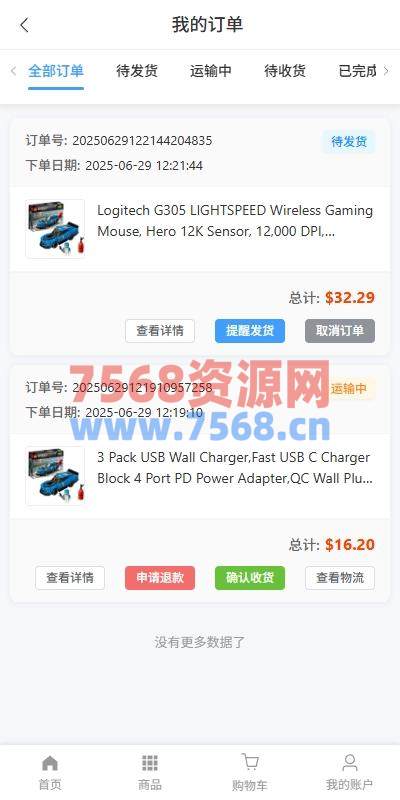The width and height of the screenshot is (400, 800).
Task: Select the 全部订单 tab
Action: click(x=56, y=71)
